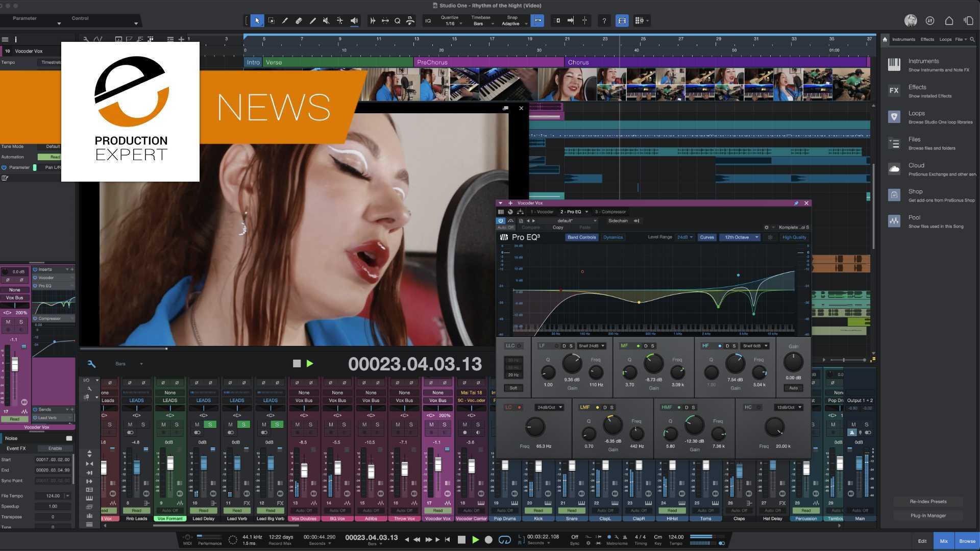This screenshot has height=551, width=980.
Task: Switch to the Loops browser tab
Action: coord(945,39)
